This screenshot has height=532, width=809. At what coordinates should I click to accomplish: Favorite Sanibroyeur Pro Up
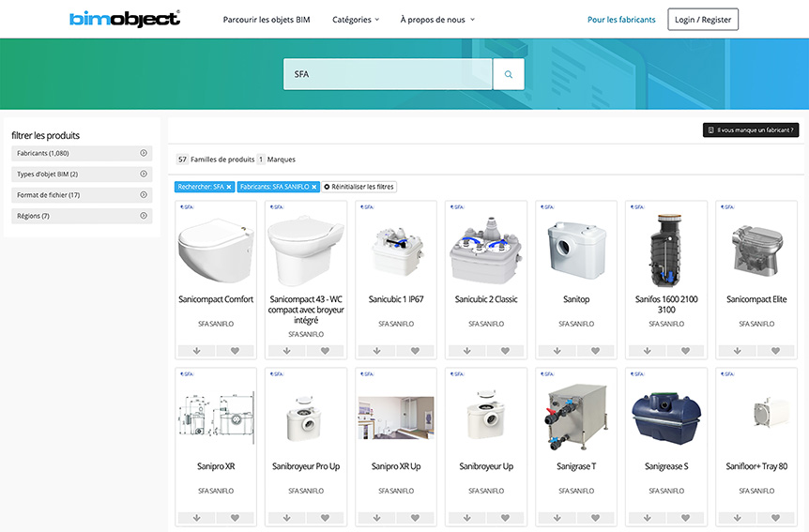point(325,518)
